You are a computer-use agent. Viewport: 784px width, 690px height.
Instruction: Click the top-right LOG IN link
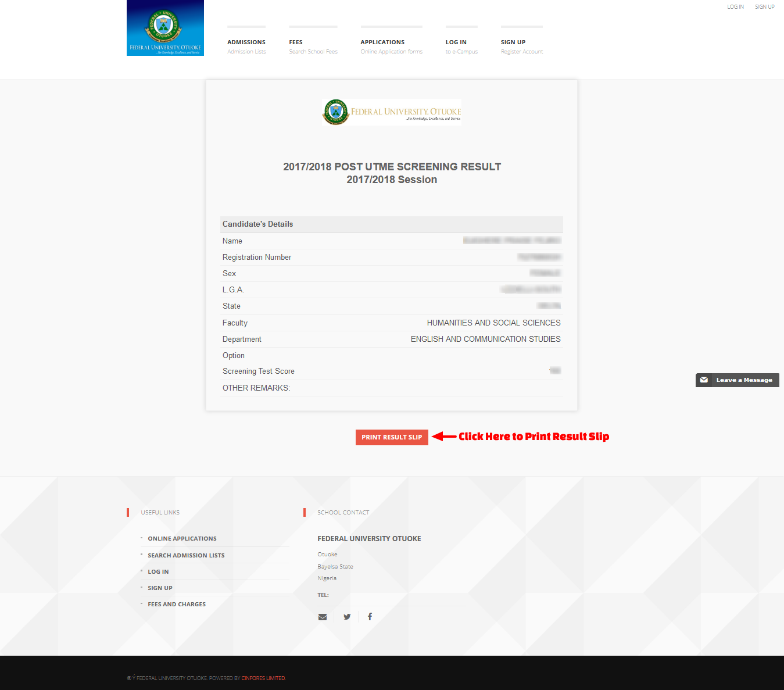click(735, 7)
